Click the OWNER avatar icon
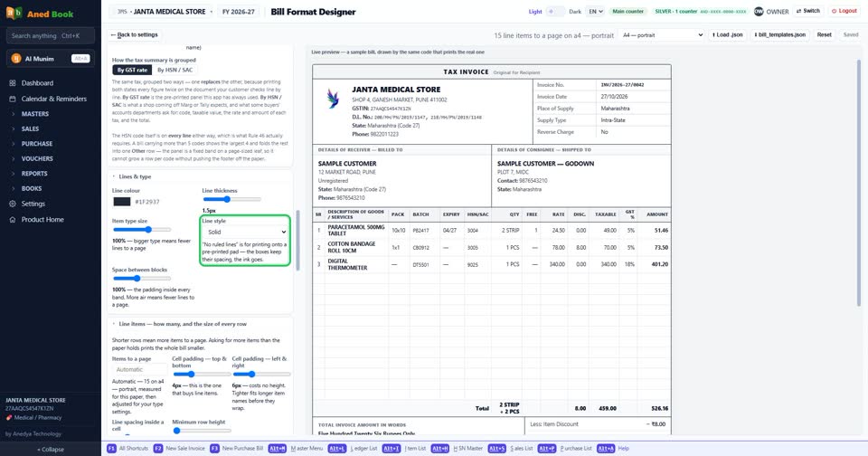Viewport: 868px width, 456px height. pyautogui.click(x=759, y=11)
